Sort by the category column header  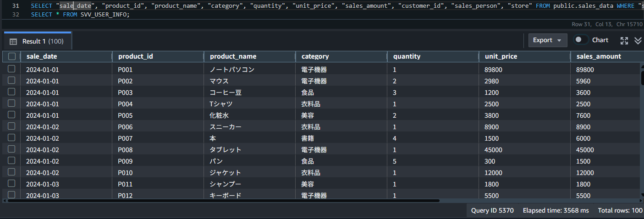point(341,56)
